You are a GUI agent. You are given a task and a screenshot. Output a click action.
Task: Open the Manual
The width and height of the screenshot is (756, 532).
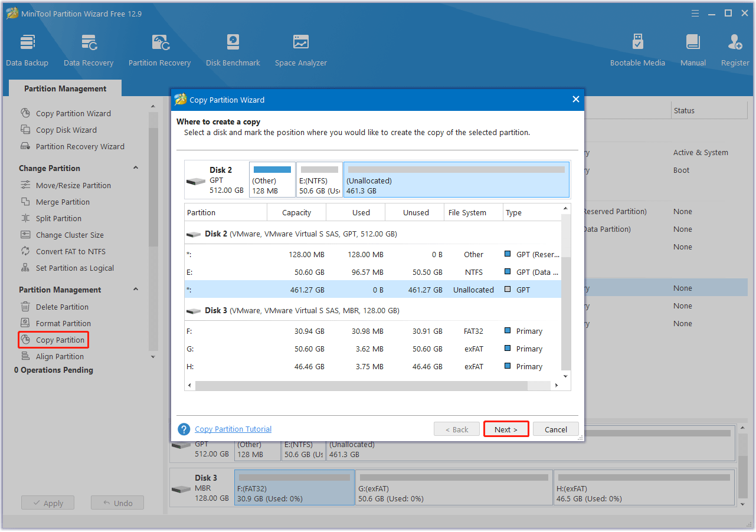(693, 51)
